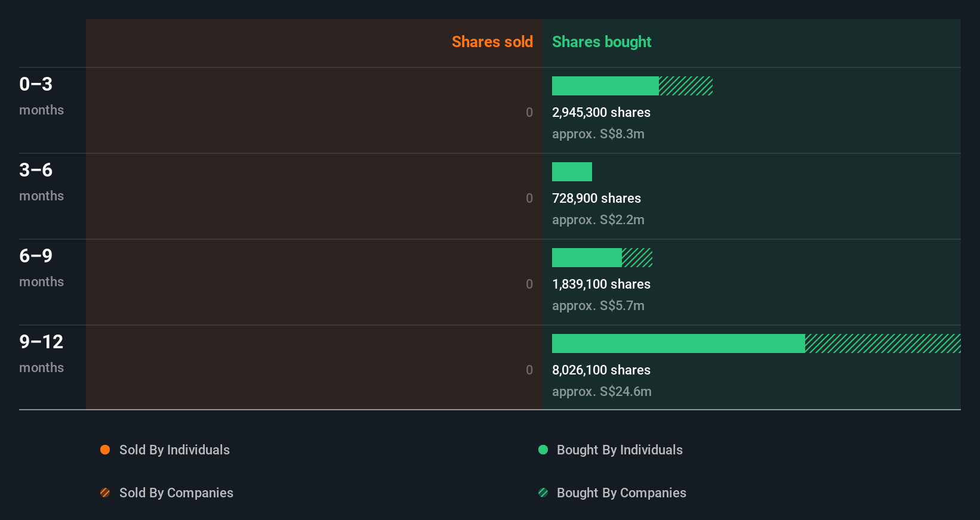The height and width of the screenshot is (520, 980).
Task: Click the solid green 6–9 months bar
Action: [587, 258]
